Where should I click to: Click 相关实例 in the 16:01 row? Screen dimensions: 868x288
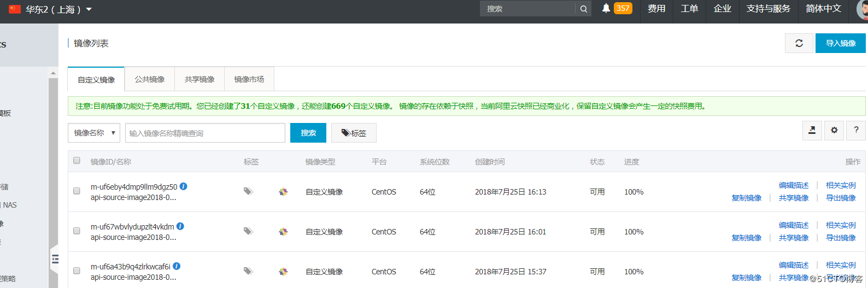click(x=841, y=225)
